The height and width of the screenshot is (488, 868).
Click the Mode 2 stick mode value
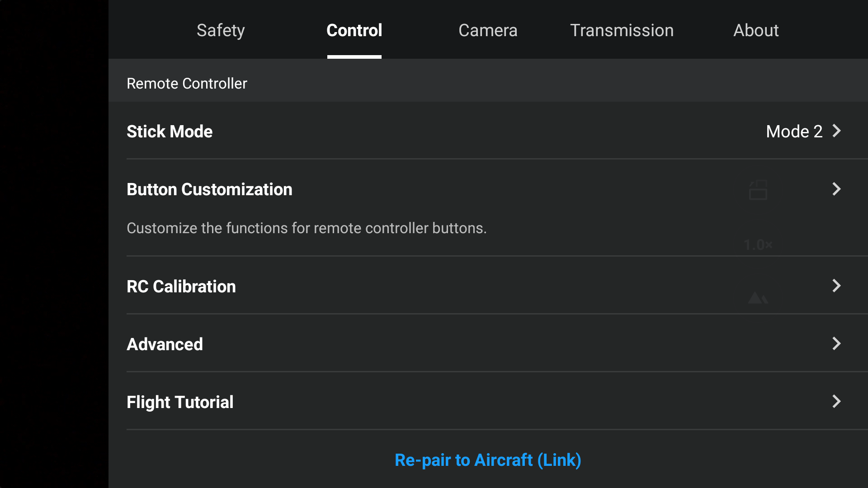[794, 131]
